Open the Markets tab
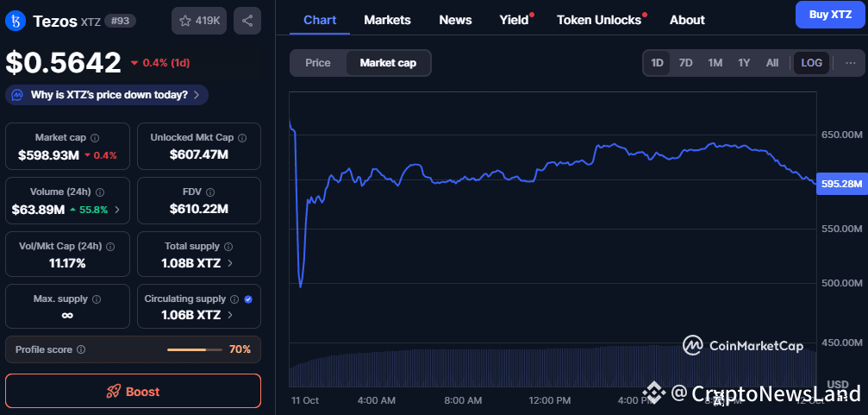 click(x=387, y=20)
